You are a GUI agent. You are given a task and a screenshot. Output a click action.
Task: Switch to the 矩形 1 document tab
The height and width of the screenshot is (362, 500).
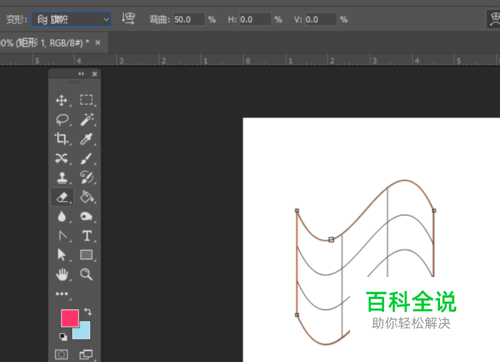[x=45, y=43]
